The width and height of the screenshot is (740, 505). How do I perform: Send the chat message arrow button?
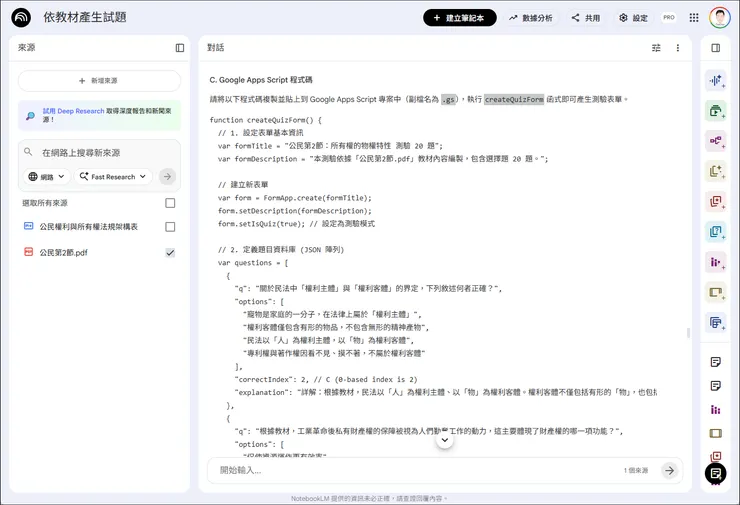pyautogui.click(x=669, y=471)
